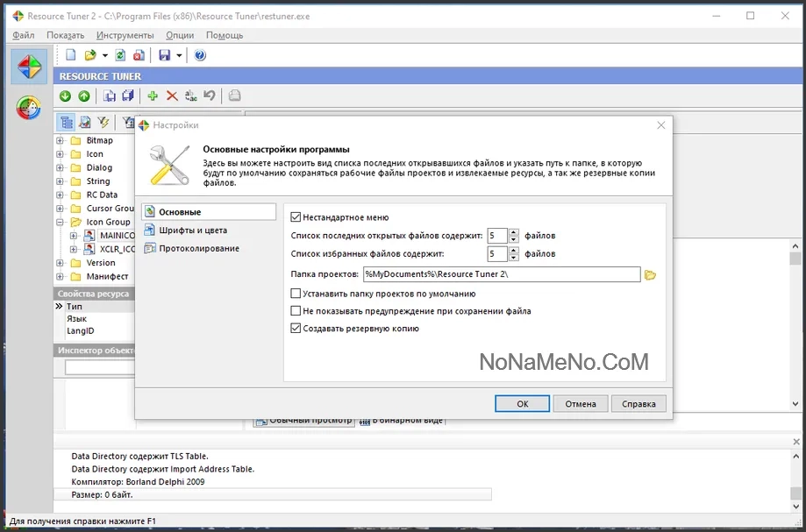Image resolution: width=806 pixels, height=532 pixels.
Task: Click the 'Отмена' button
Action: pos(581,404)
